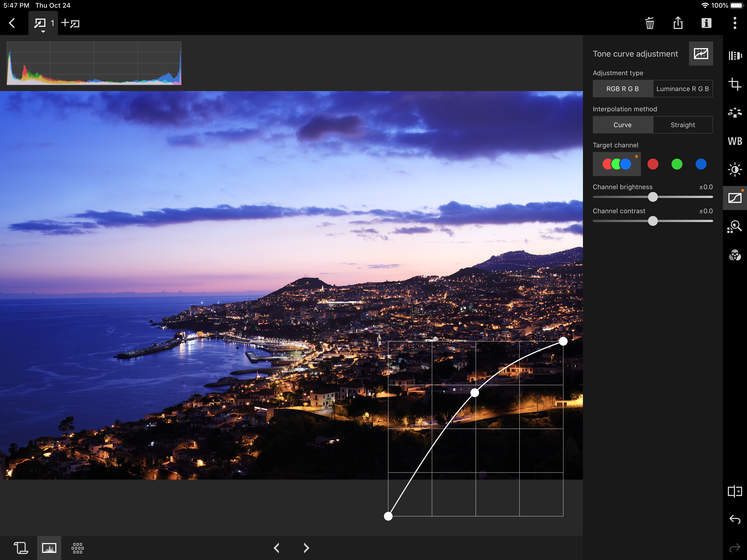The height and width of the screenshot is (560, 747).
Task: Switch interpolation method to Straight
Action: (682, 125)
